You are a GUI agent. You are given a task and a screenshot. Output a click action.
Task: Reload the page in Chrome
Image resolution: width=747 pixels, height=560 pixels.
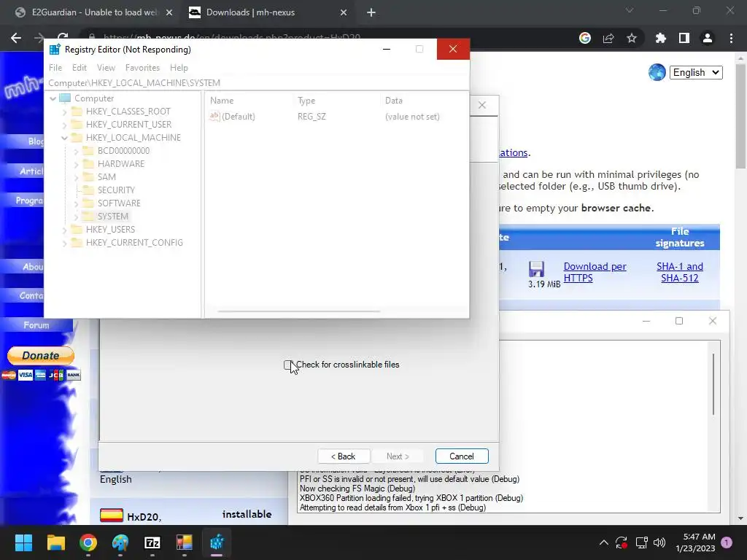click(63, 36)
